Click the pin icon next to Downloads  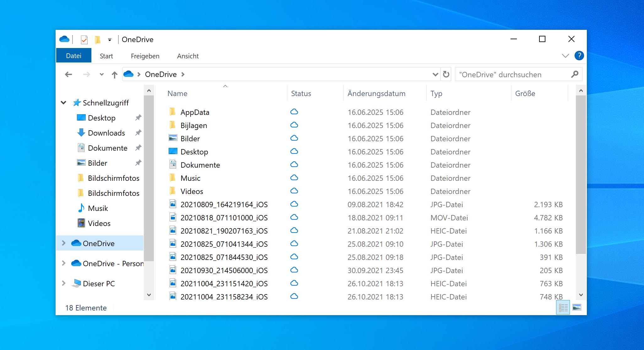tap(138, 132)
